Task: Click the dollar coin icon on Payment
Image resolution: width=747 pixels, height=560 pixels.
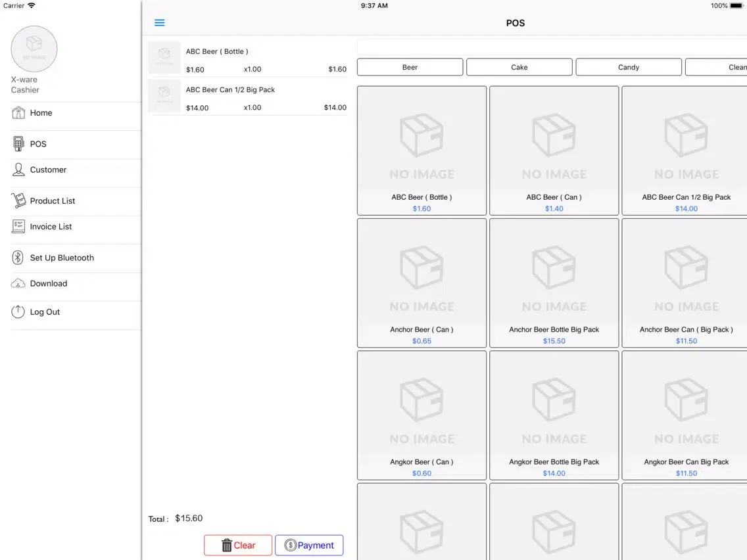Action: pos(290,546)
